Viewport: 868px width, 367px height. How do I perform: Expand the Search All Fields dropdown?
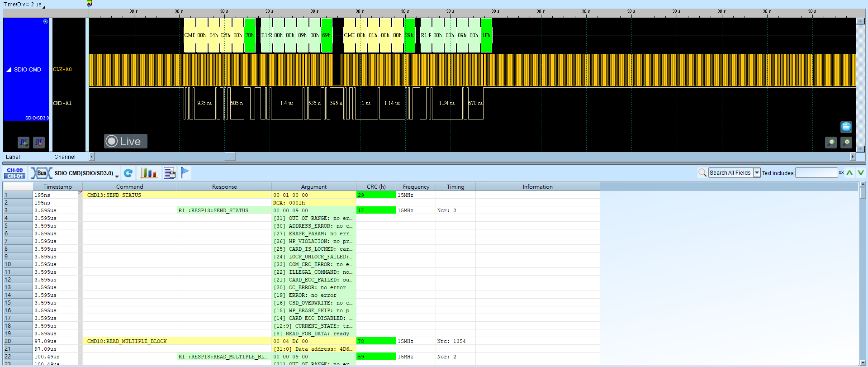(757, 172)
